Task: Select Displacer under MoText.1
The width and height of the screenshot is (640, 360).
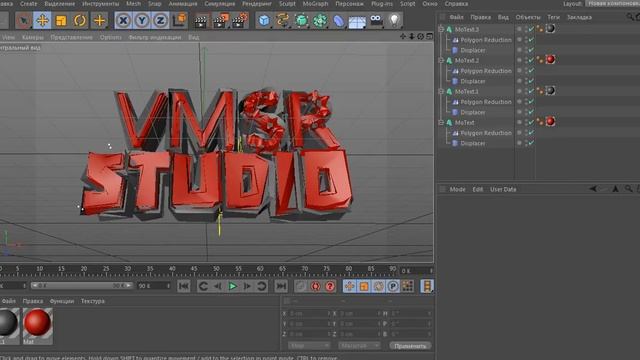Action: click(x=473, y=112)
